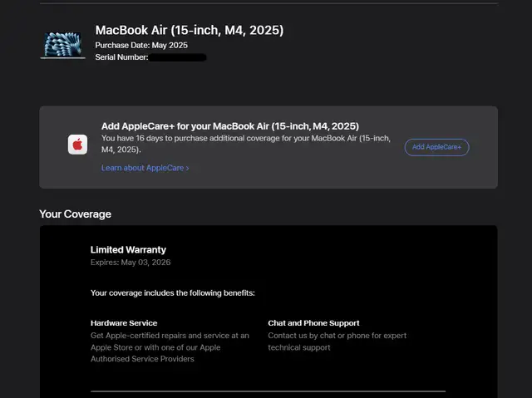This screenshot has height=398, width=532.
Task: Click the Purchase Date: May 2025 text
Action: 141,45
